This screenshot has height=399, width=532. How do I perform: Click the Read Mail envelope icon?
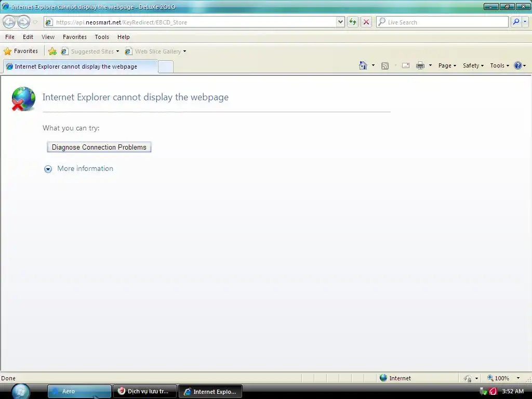tap(406, 65)
